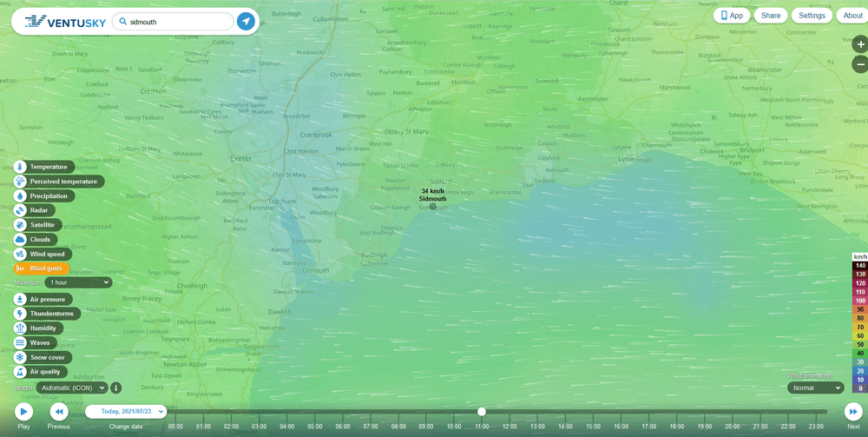
Task: Select the Wind gusts layer
Action: click(46, 268)
